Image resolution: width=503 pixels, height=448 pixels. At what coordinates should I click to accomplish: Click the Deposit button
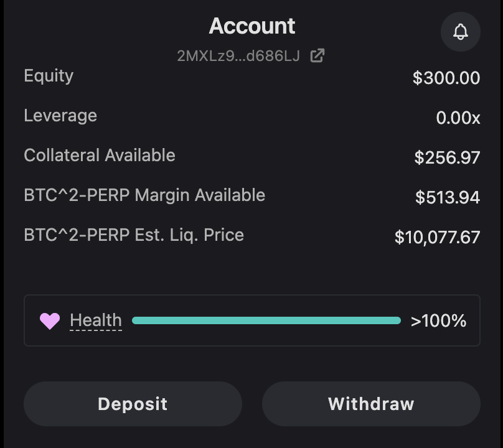point(133,404)
